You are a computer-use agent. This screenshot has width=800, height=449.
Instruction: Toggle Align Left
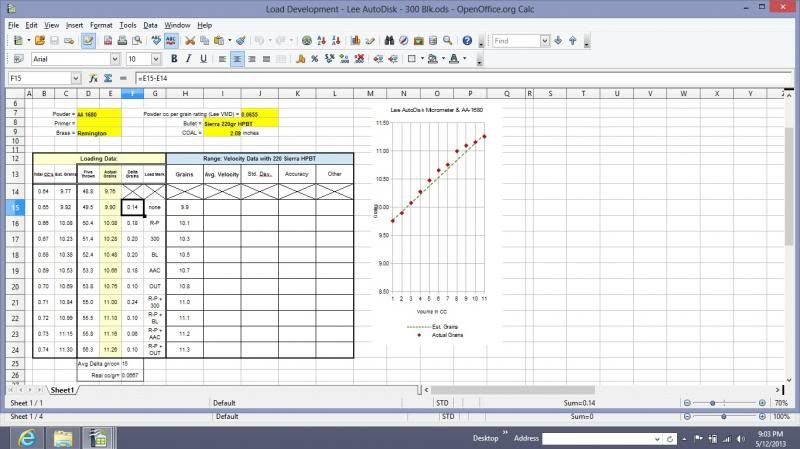click(x=222, y=59)
